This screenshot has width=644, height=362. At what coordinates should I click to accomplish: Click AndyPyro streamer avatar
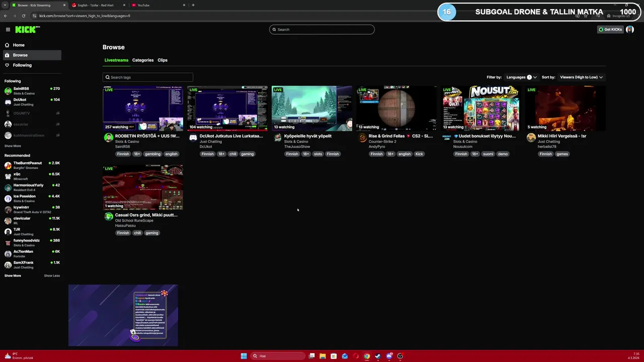[362, 138]
